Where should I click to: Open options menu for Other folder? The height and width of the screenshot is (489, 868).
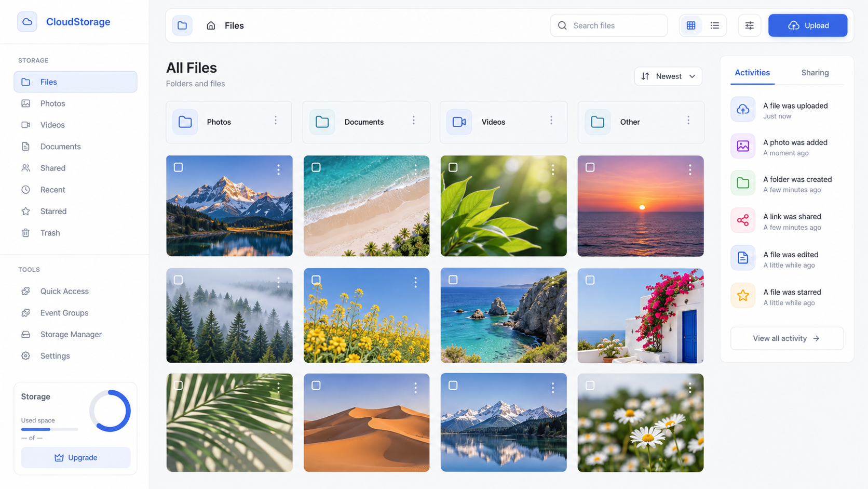688,121
